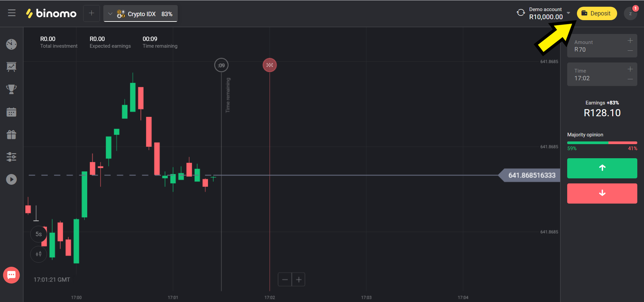This screenshot has height=302, width=644.
Task: Open the sliders settings icon in sidebar
Action: point(11,157)
